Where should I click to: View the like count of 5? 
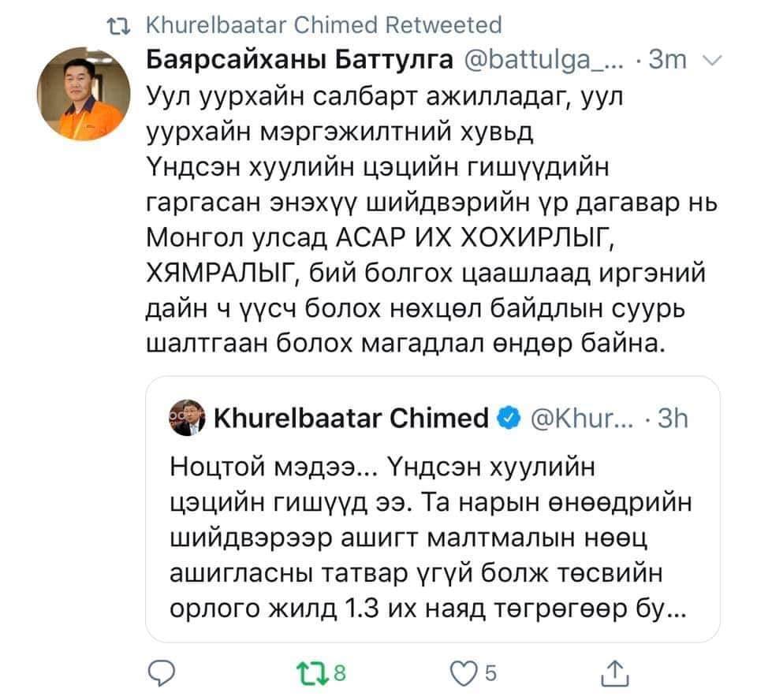click(x=490, y=673)
